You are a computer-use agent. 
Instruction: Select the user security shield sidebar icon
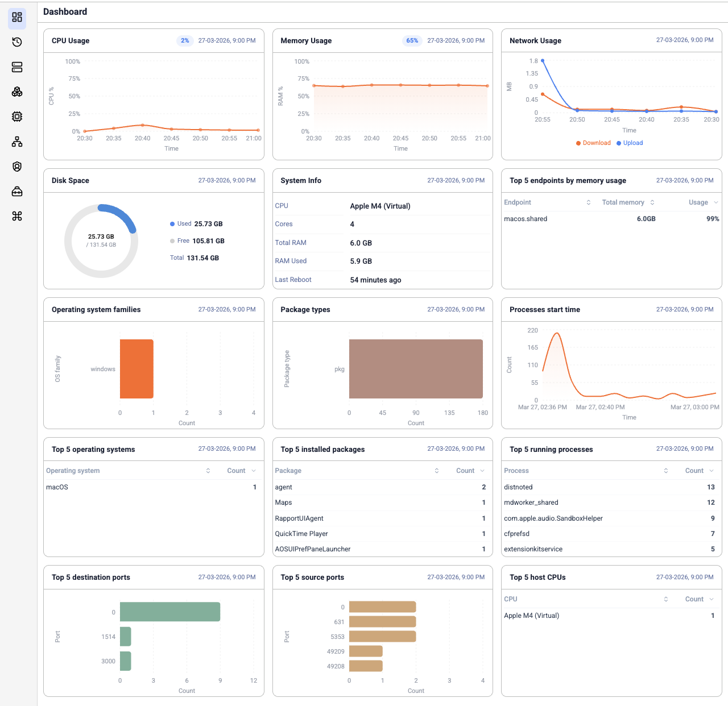click(x=17, y=167)
